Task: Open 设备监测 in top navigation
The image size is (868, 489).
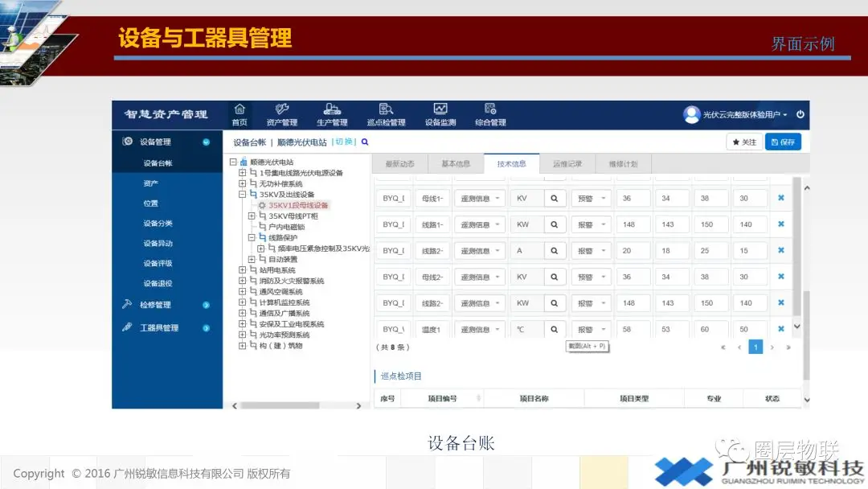Action: click(x=440, y=115)
